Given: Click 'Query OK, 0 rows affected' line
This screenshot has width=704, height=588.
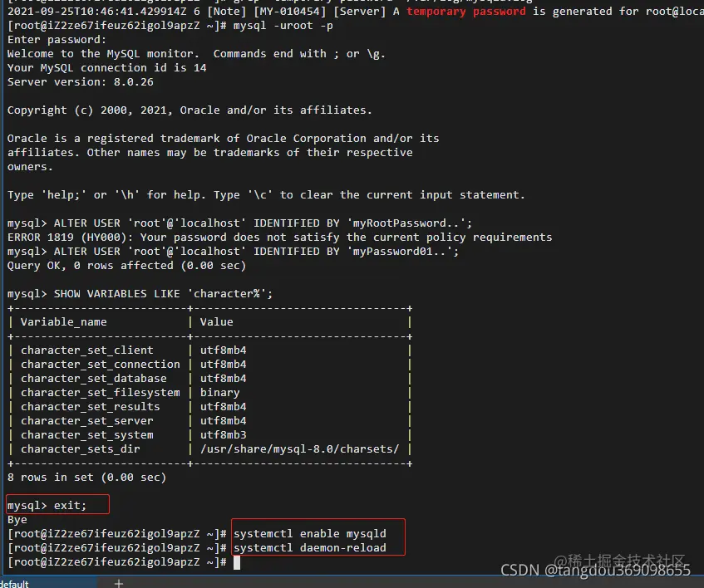Looking at the screenshot, I should coord(126,266).
